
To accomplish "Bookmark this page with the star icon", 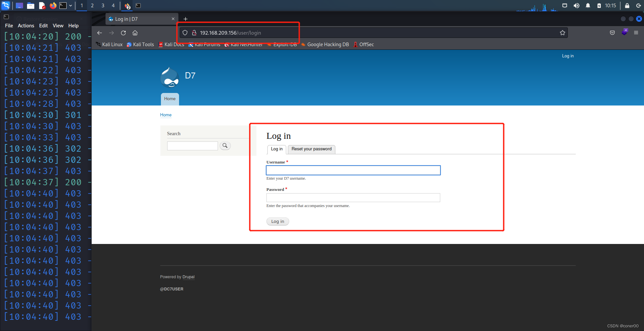I will [x=563, y=33].
